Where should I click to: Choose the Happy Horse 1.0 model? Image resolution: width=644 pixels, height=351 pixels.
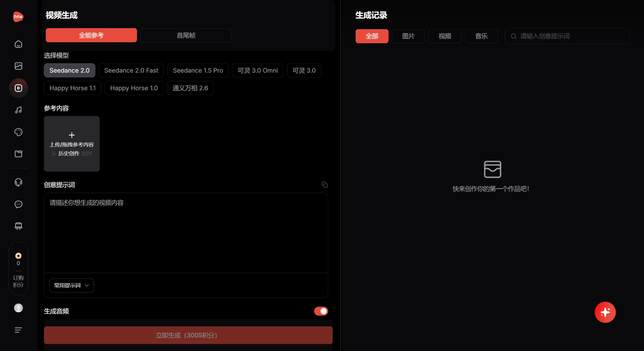coord(134,88)
